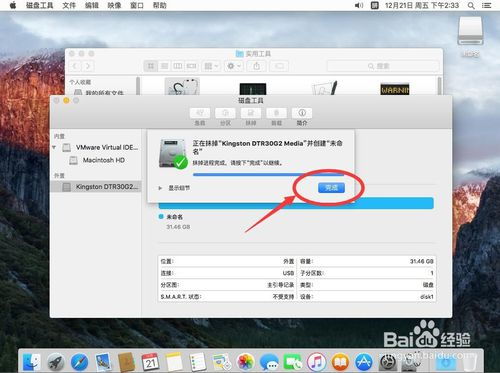This screenshot has width=500, height=373.
Task: Click the blue 完成 (Done) button
Action: click(331, 188)
